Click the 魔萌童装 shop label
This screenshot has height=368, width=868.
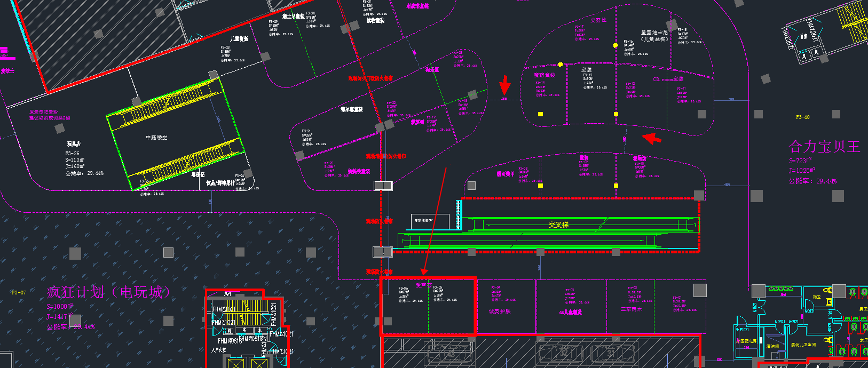[x=545, y=75]
